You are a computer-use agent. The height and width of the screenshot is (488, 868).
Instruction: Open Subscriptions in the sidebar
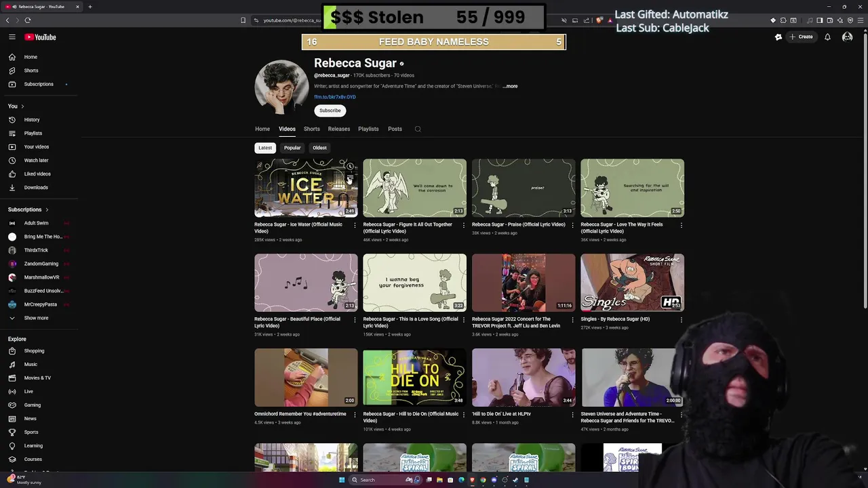point(39,84)
